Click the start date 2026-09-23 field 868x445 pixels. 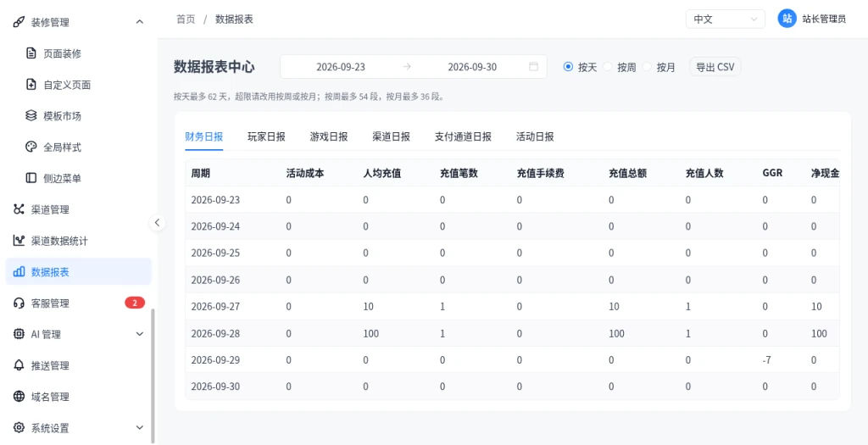tap(341, 67)
